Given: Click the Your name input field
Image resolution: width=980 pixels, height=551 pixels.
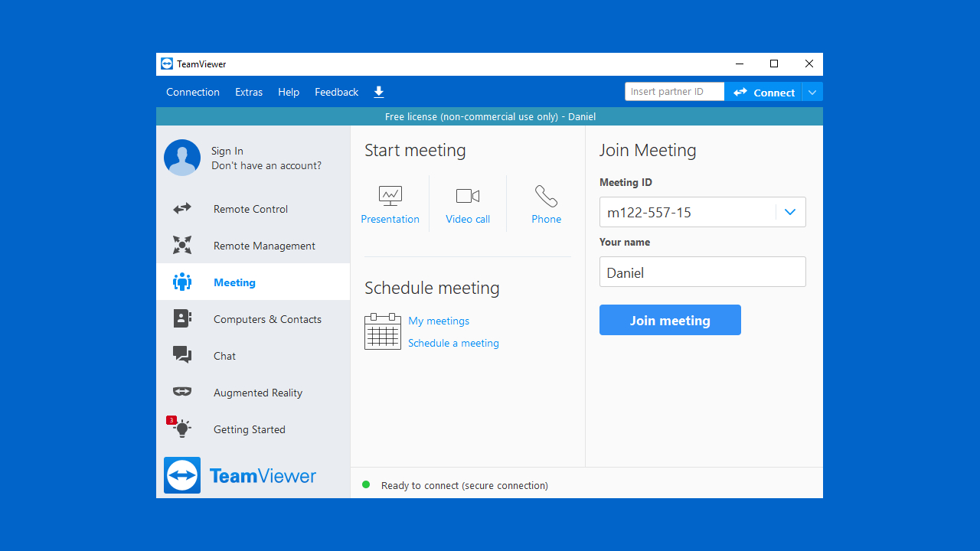Looking at the screenshot, I should (703, 272).
